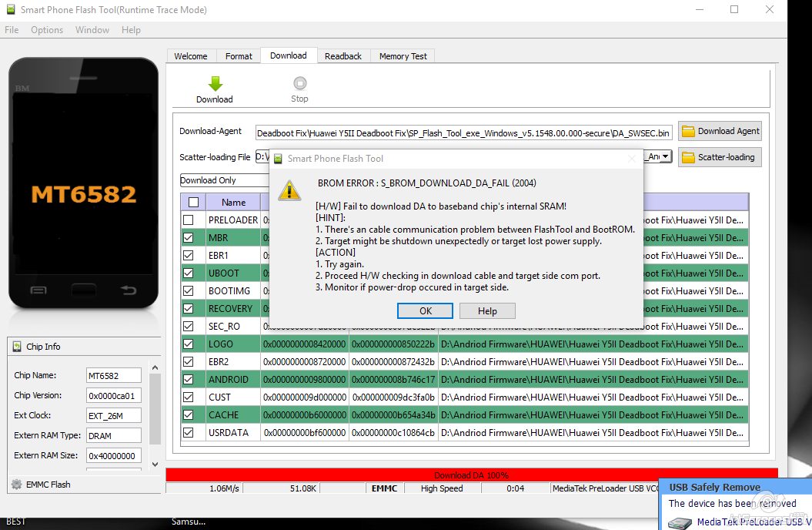812x530 pixels.
Task: Uncheck the BOOTIMG checkbox
Action: tap(189, 290)
